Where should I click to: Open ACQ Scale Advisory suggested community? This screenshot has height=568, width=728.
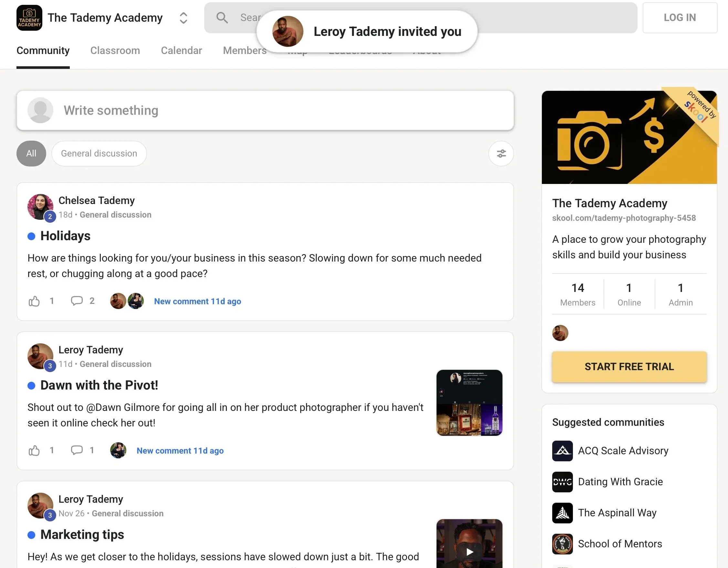pos(623,451)
